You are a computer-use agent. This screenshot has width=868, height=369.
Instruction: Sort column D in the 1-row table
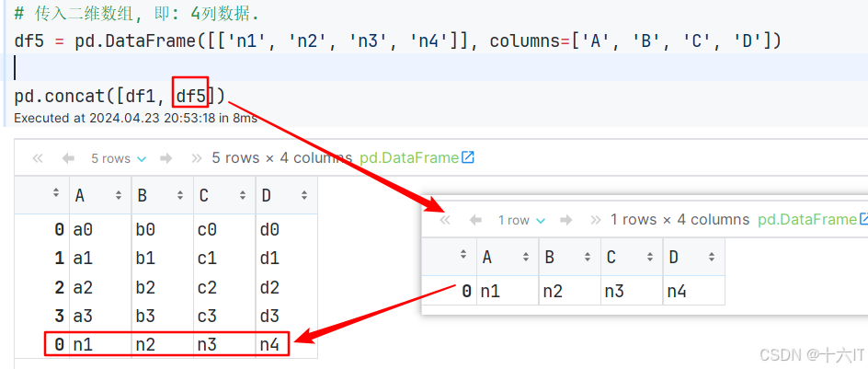pos(712,257)
